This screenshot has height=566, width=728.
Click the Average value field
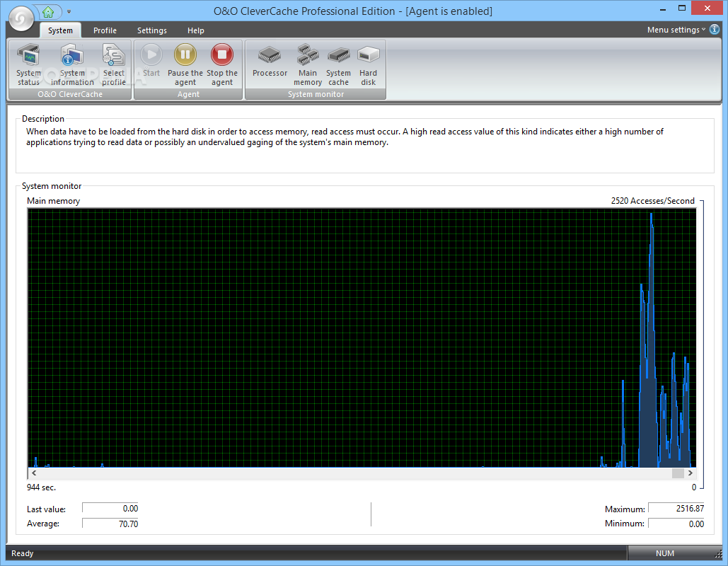click(110, 524)
